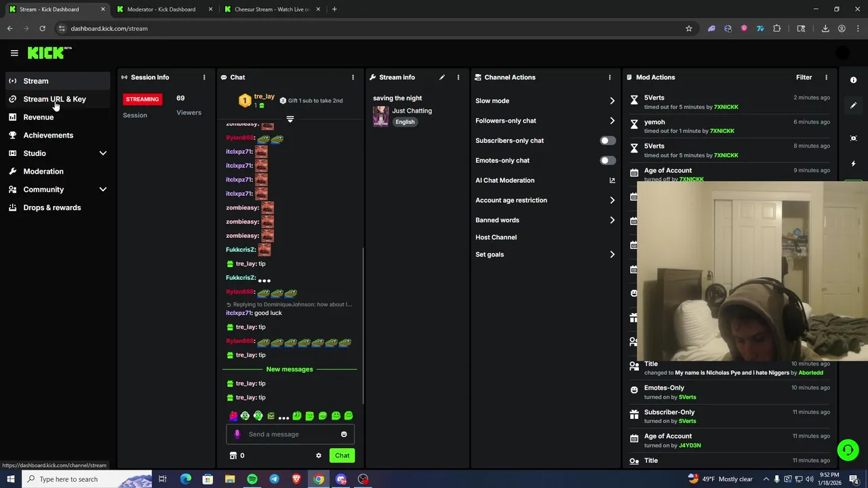Click the pencil icon in the right sidebar
This screenshot has width=868, height=488.
853,106
